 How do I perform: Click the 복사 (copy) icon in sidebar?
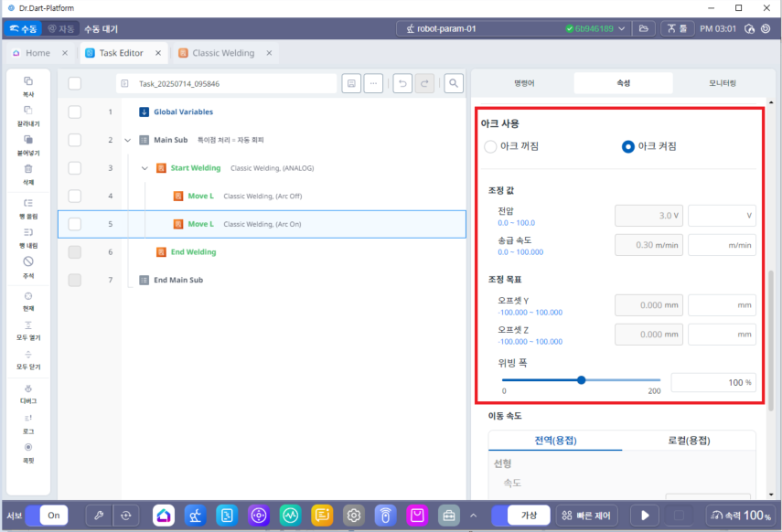pyautogui.click(x=27, y=81)
